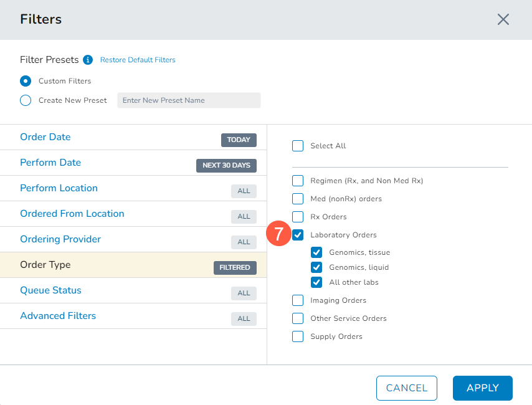The image size is (532, 405).
Task: Enable Regimen (Rx, and Non Med Rx) checkbox
Action: tap(298, 181)
